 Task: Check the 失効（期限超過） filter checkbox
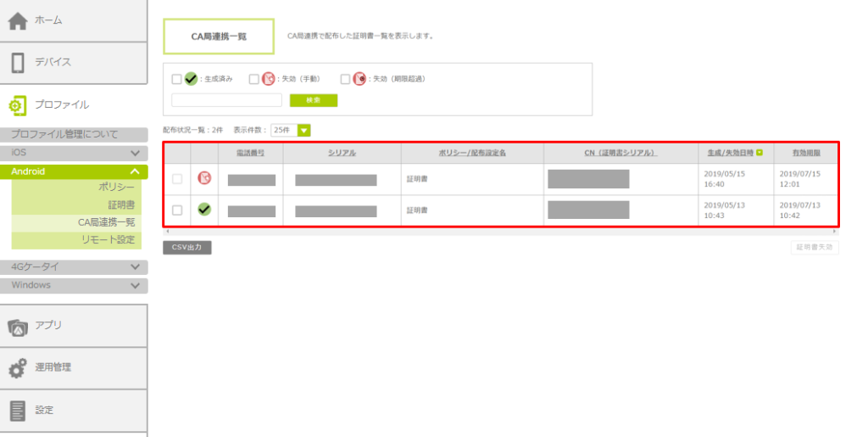tap(345, 79)
